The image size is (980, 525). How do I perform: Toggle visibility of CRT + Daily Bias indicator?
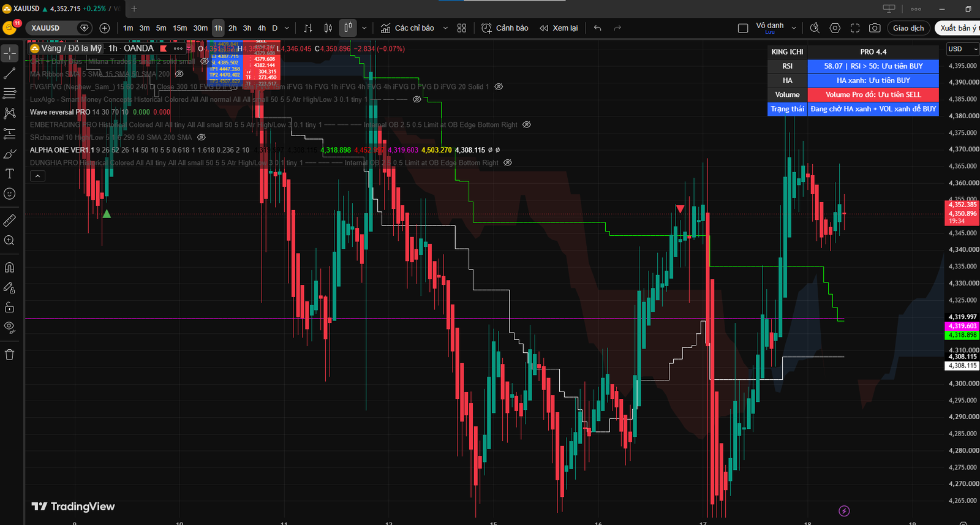click(x=205, y=61)
